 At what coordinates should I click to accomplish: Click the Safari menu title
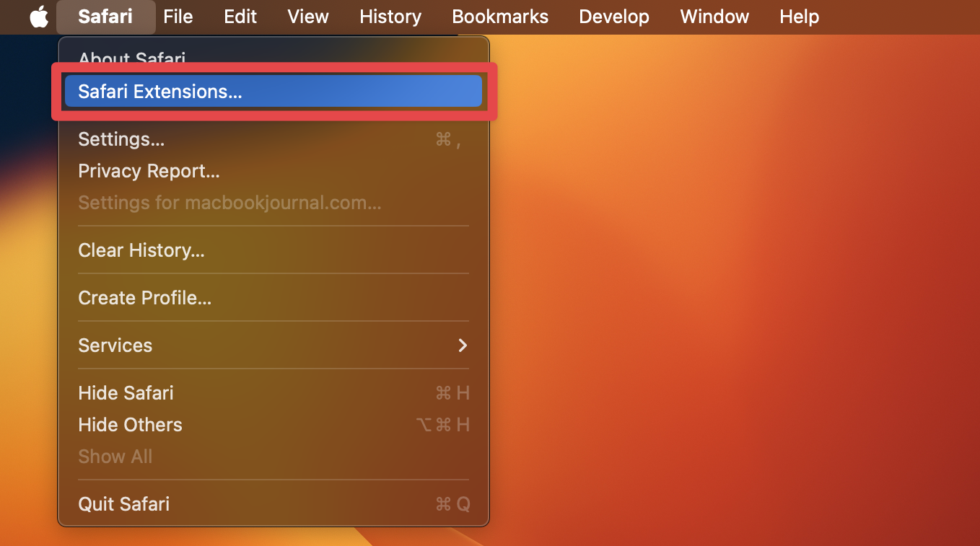click(x=105, y=17)
